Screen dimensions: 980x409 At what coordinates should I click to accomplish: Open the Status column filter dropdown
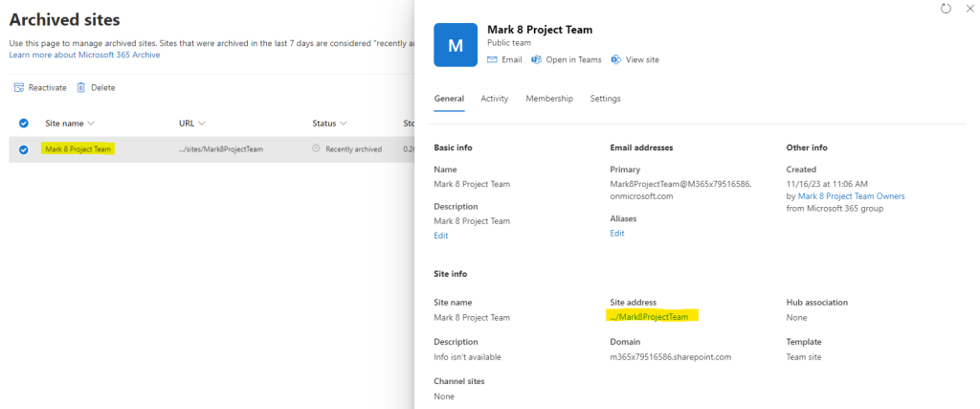[344, 124]
